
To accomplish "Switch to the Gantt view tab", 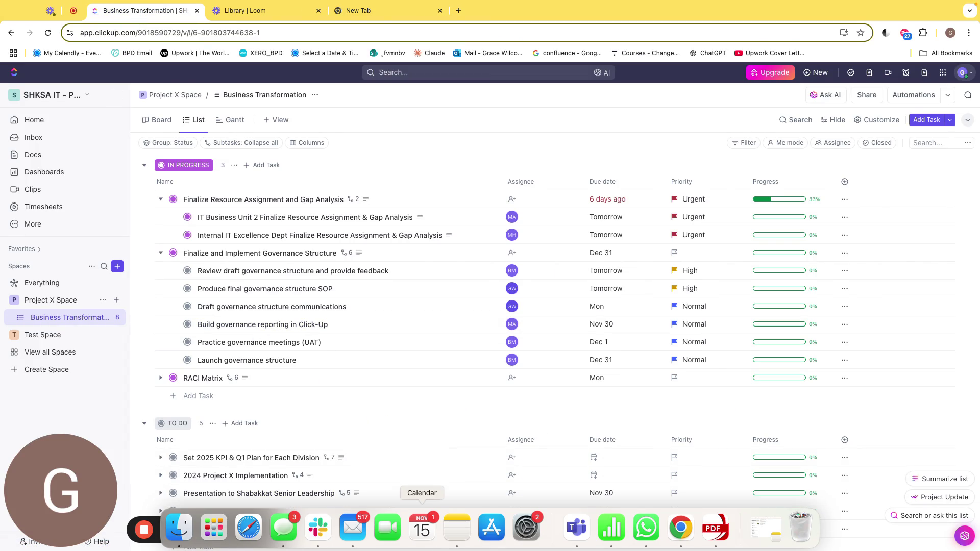I will click(230, 120).
